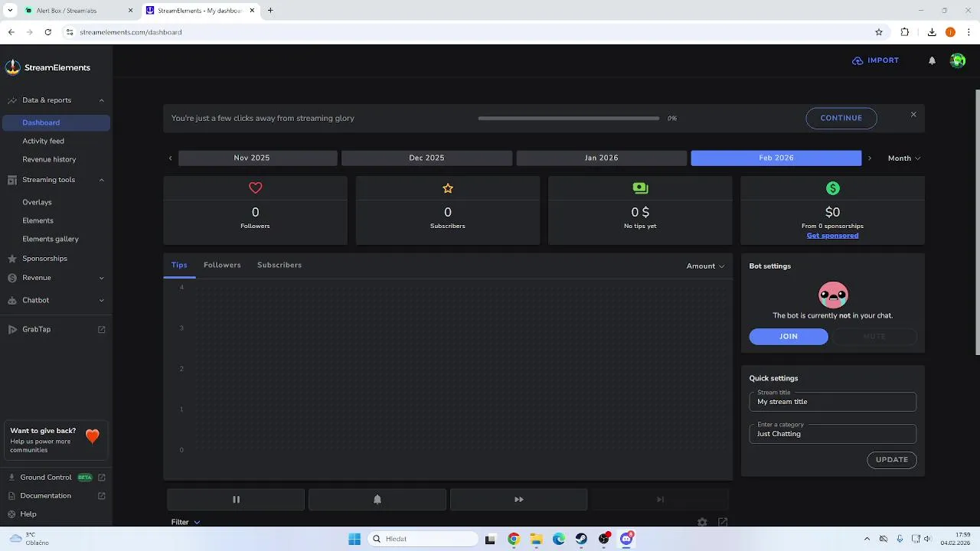Dismiss the streaming glory banner
The image size is (980, 551).
913,114
